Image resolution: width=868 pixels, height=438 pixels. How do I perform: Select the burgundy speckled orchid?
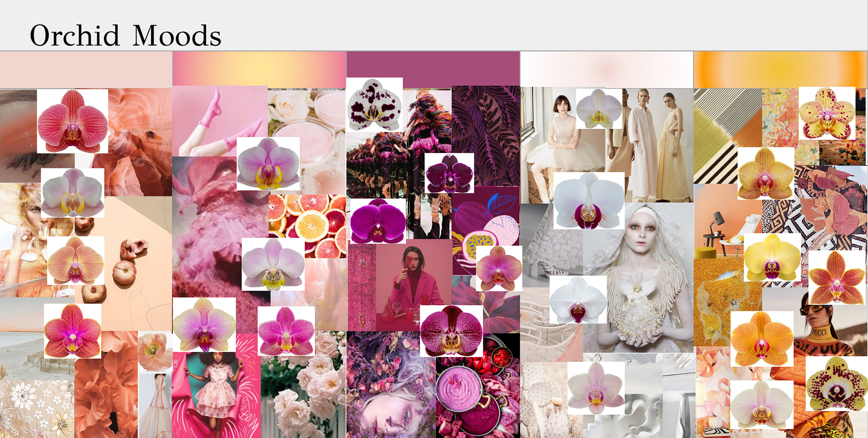pos(451,331)
